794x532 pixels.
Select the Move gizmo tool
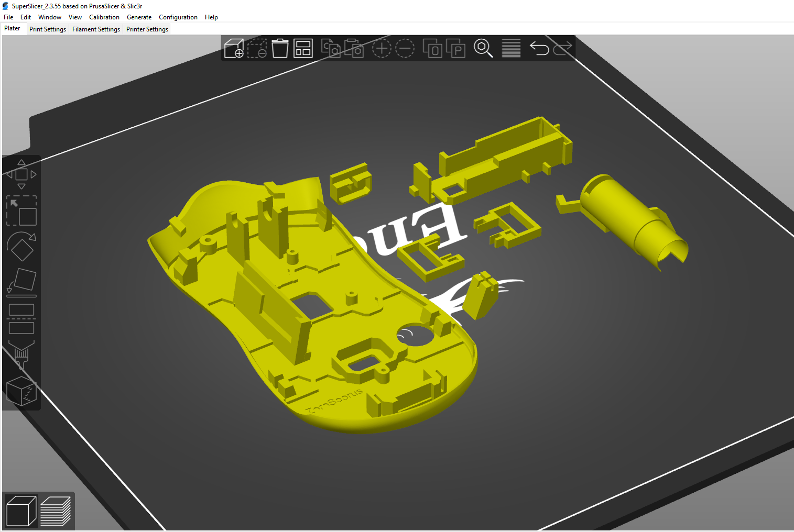[x=21, y=174]
